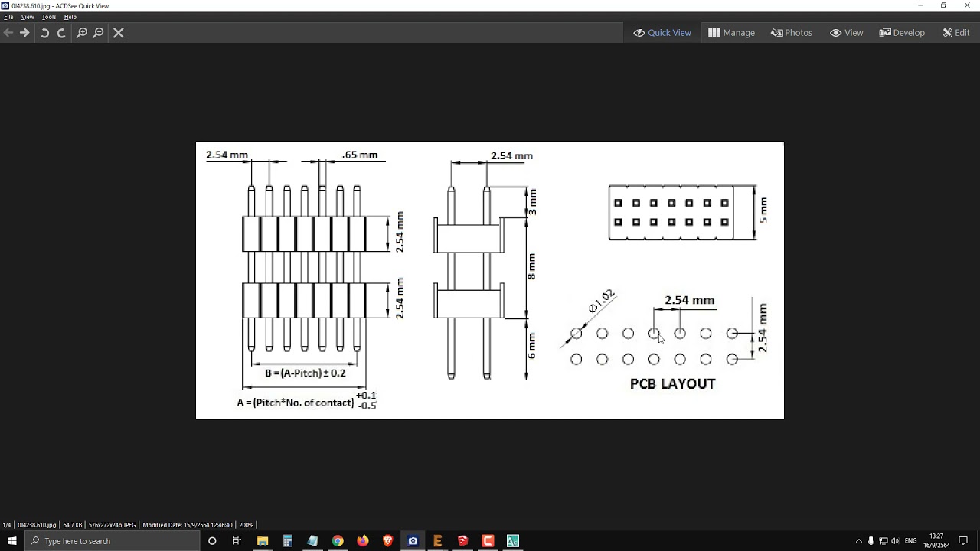Open Calculator from the taskbar
The height and width of the screenshot is (551, 980).
point(288,541)
